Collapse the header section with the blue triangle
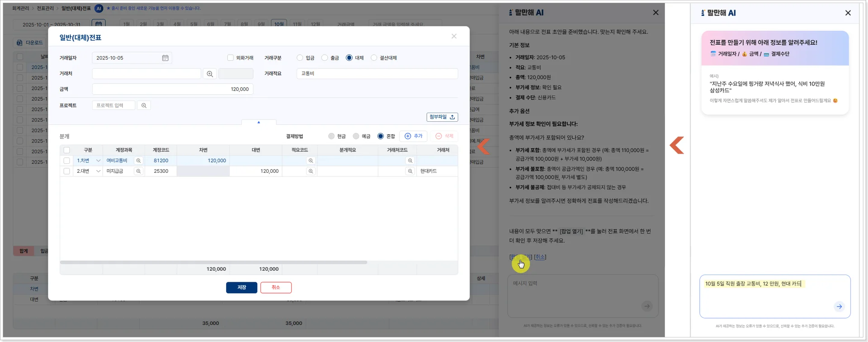868x342 pixels. click(x=259, y=122)
